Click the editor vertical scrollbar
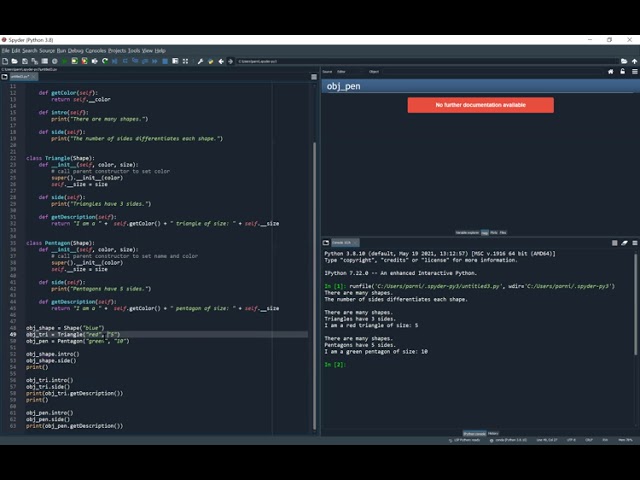Image resolution: width=640 pixels, height=480 pixels. [314, 286]
